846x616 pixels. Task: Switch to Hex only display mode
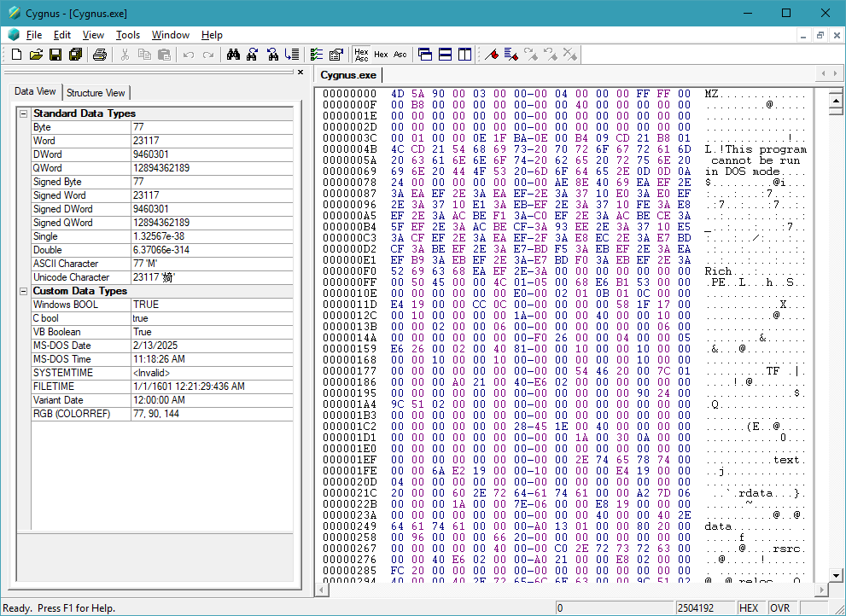[381, 55]
